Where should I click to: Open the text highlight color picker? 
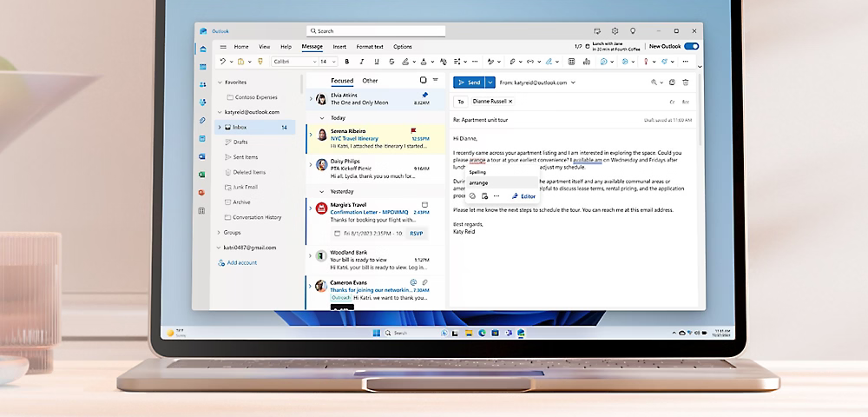pos(405,62)
